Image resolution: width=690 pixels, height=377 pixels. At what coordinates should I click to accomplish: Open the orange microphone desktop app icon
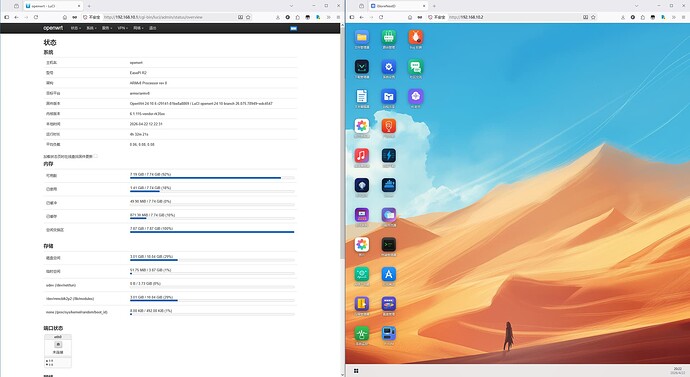coord(389,126)
